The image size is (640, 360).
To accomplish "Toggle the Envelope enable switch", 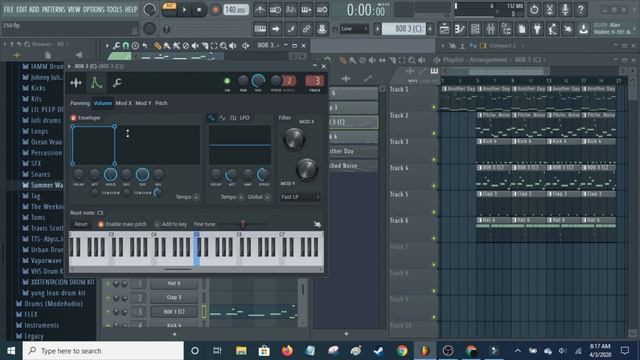I will [x=73, y=118].
